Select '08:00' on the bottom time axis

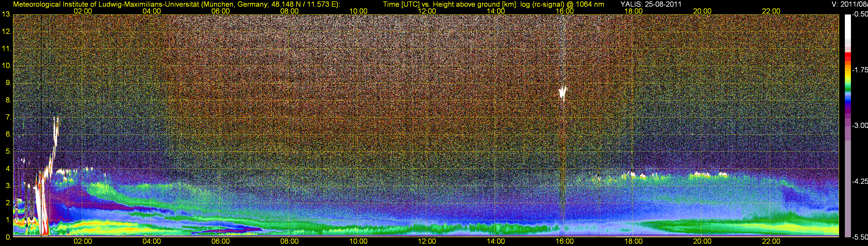pyautogui.click(x=289, y=241)
